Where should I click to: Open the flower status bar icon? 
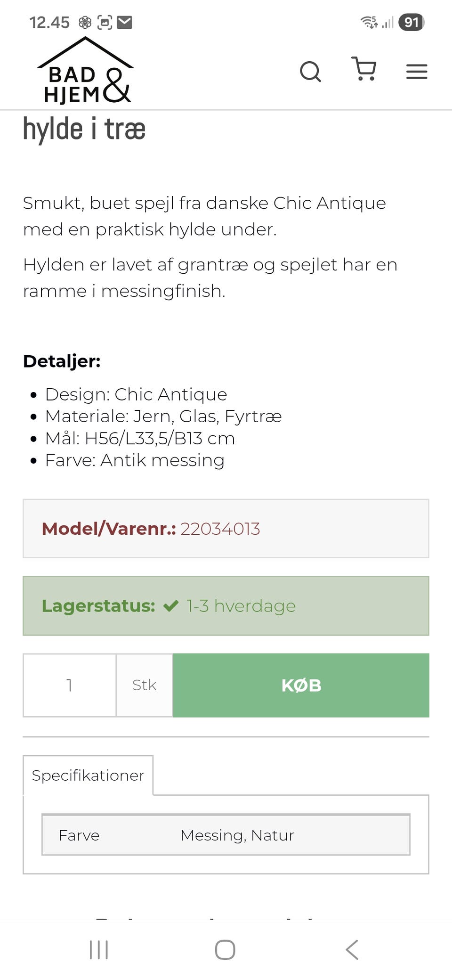click(x=84, y=21)
